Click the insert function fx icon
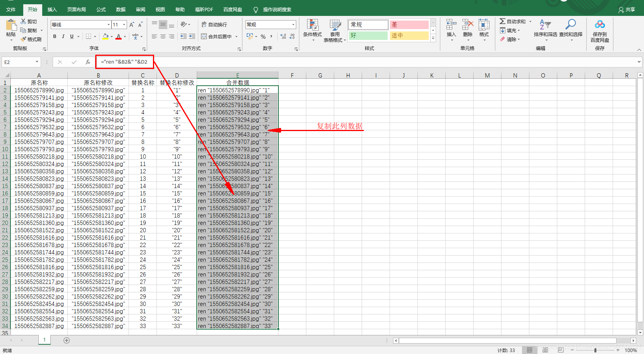This screenshot has width=644, height=354. pos(88,62)
